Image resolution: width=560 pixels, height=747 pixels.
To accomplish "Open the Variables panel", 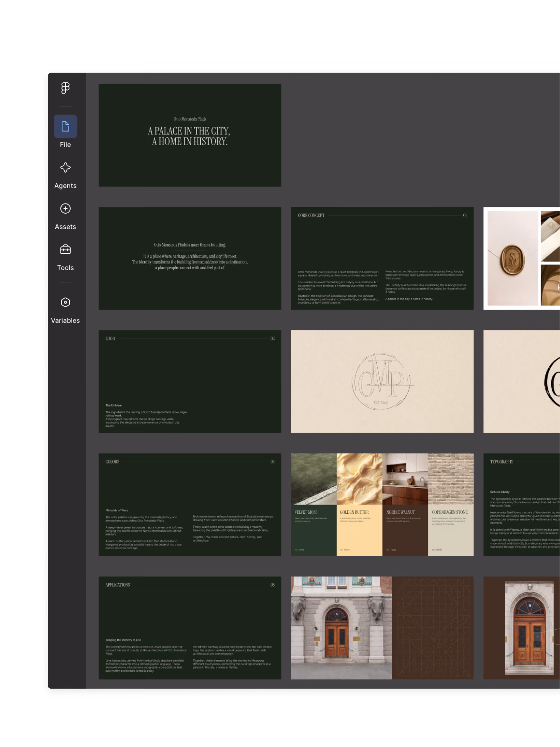I will click(65, 310).
